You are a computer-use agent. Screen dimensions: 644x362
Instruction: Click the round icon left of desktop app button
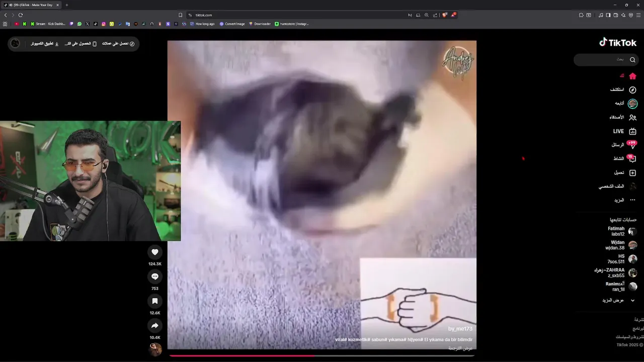[x=15, y=43]
